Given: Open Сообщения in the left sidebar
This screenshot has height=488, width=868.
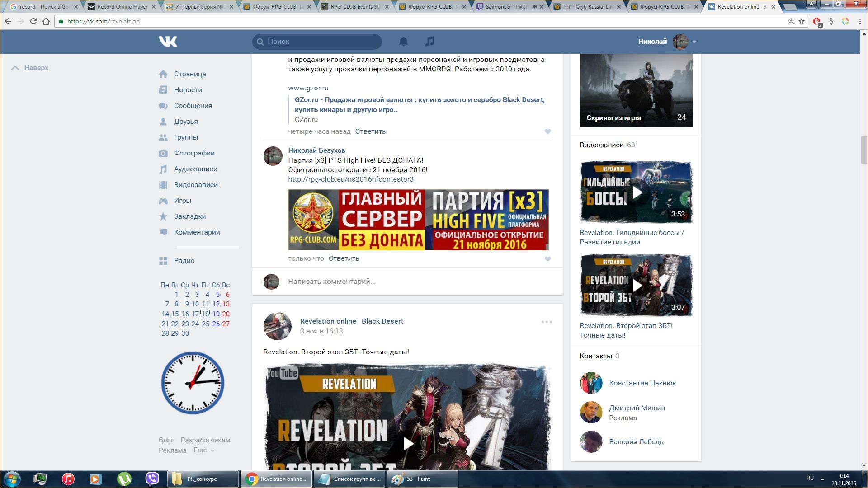Looking at the screenshot, I should pos(193,106).
